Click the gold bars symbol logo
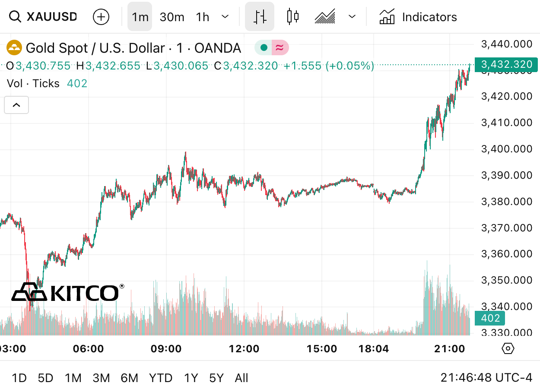 14,48
